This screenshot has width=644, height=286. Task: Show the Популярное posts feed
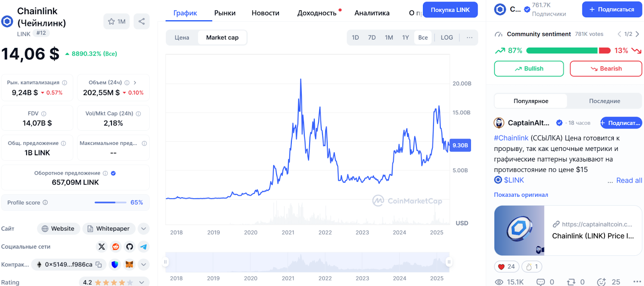pyautogui.click(x=531, y=101)
